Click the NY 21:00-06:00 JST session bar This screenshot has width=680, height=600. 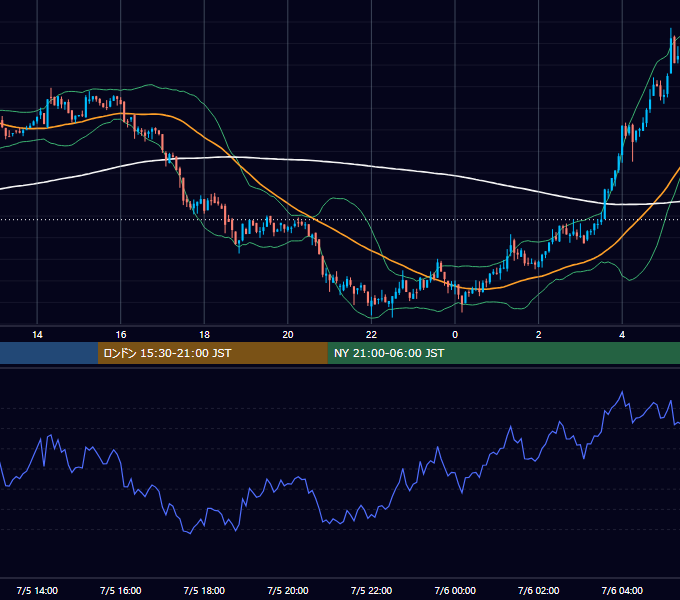click(x=503, y=353)
